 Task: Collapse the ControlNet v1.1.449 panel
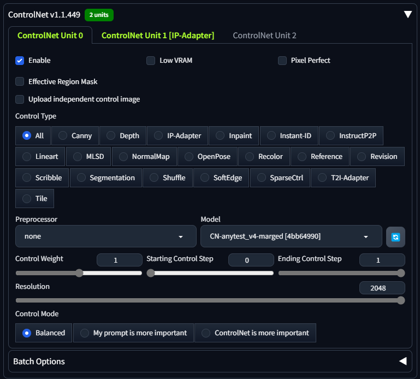(408, 14)
